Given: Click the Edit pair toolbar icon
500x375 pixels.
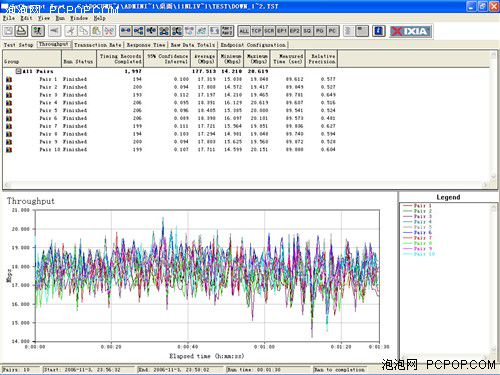Looking at the screenshot, I should click(x=202, y=31).
